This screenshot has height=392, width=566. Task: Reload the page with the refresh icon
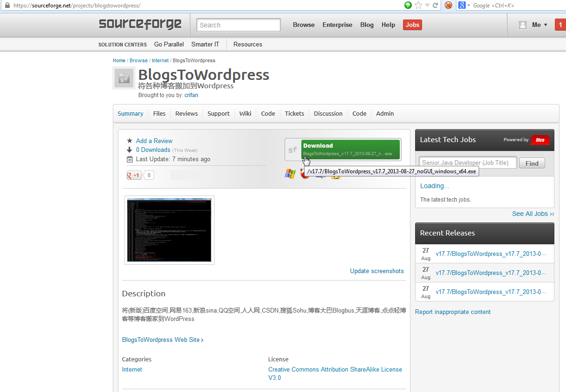coord(435,5)
